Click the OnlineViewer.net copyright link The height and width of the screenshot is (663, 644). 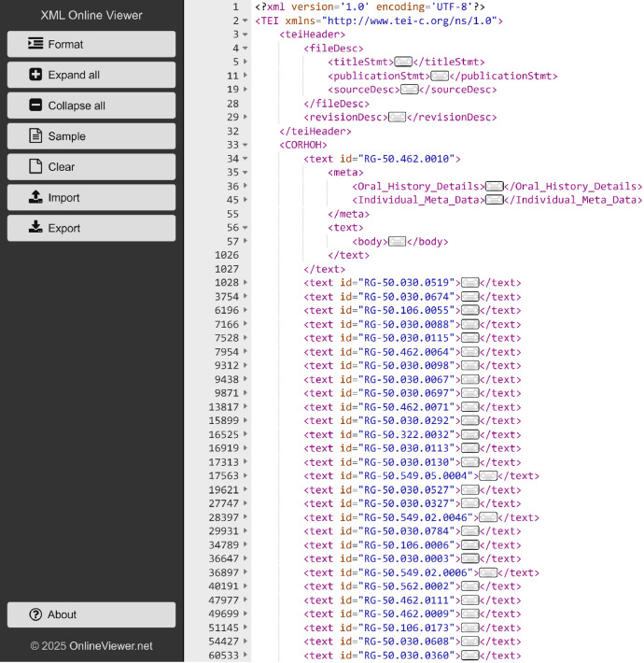coord(91,645)
